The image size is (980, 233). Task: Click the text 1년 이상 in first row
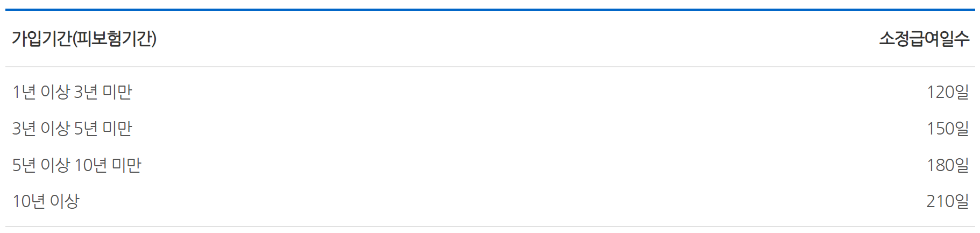(x=41, y=92)
